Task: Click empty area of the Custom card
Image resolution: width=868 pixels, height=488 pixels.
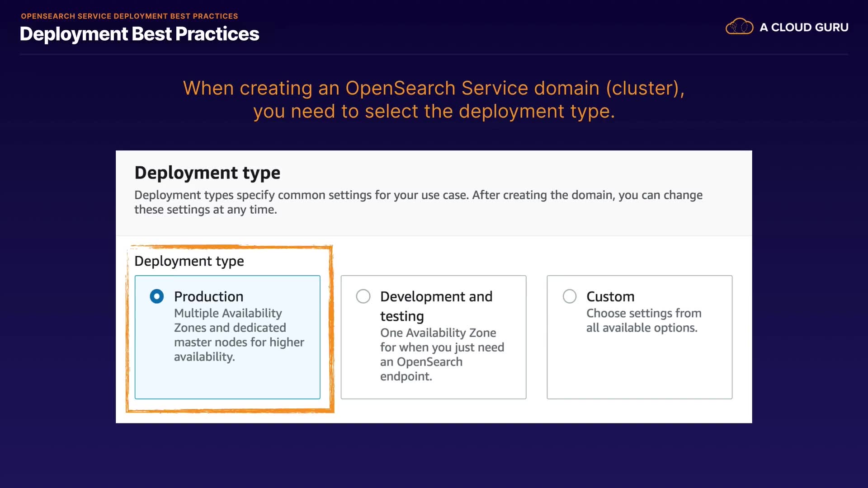Action: (639, 371)
